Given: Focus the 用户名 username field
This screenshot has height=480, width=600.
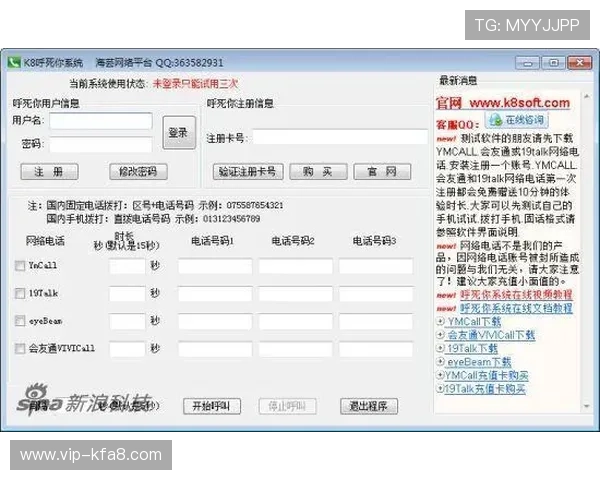Looking at the screenshot, I should [x=101, y=121].
